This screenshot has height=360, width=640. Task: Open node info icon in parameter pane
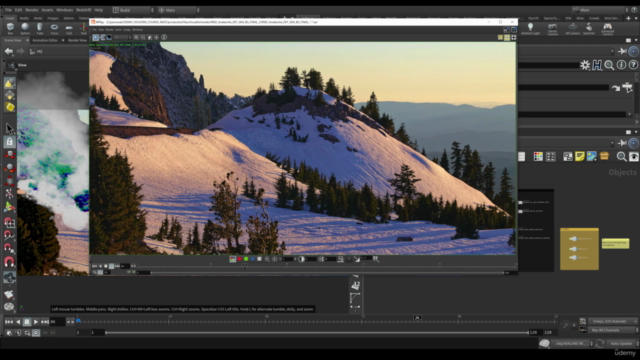(621, 65)
